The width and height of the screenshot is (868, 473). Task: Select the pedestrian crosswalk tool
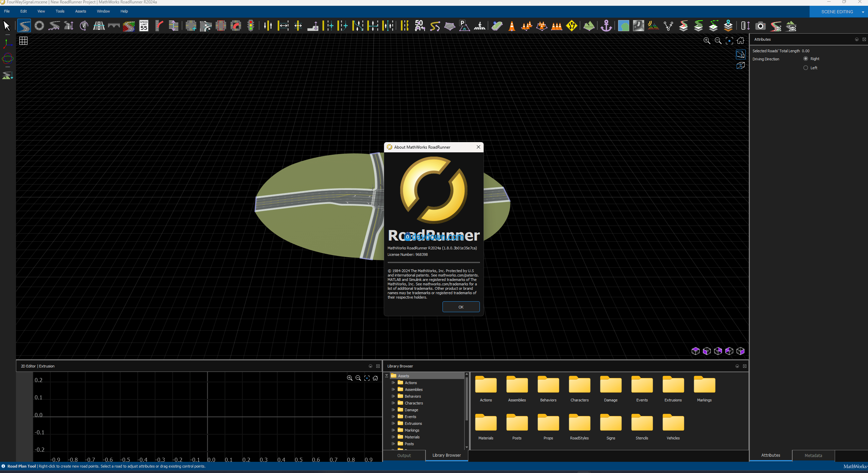(480, 26)
